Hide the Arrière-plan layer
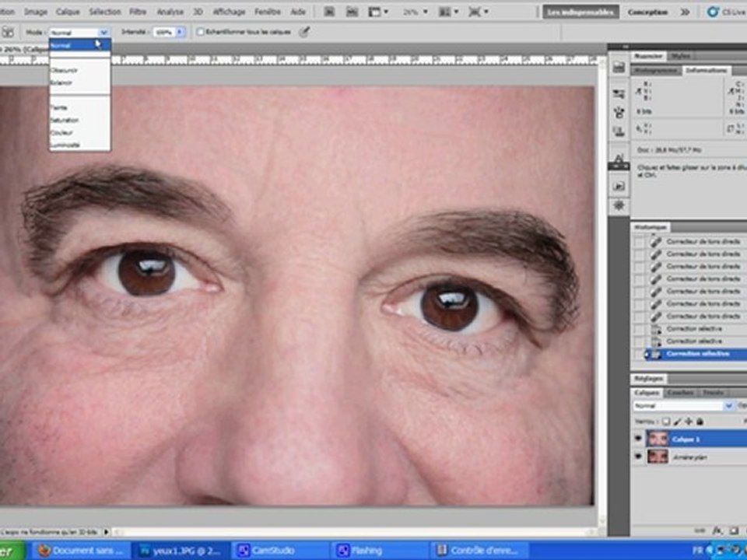 638,457
